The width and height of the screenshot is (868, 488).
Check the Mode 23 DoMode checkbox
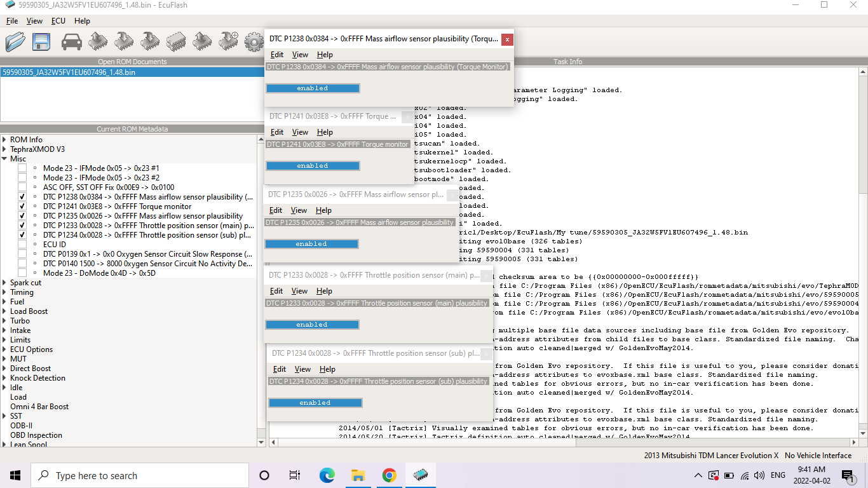22,273
